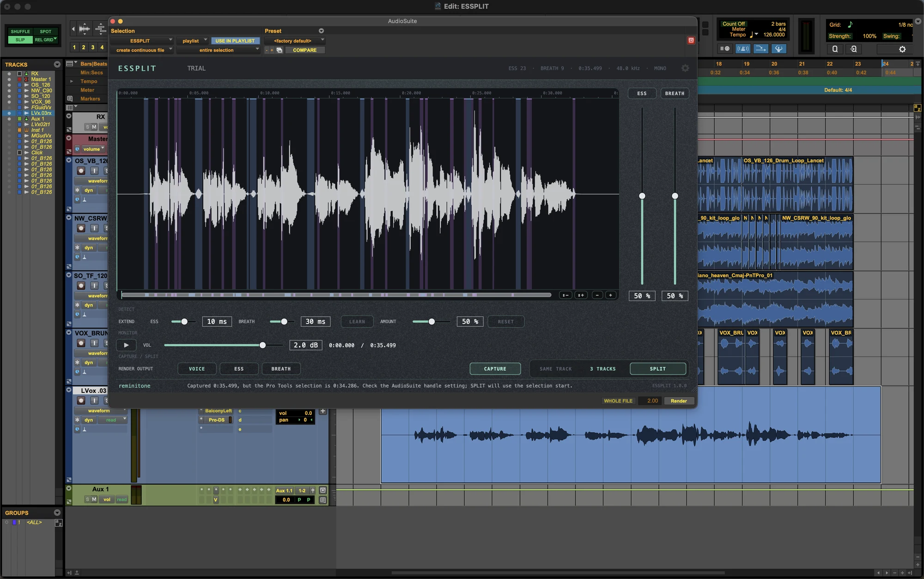Select next preset with plus button

(272, 50)
